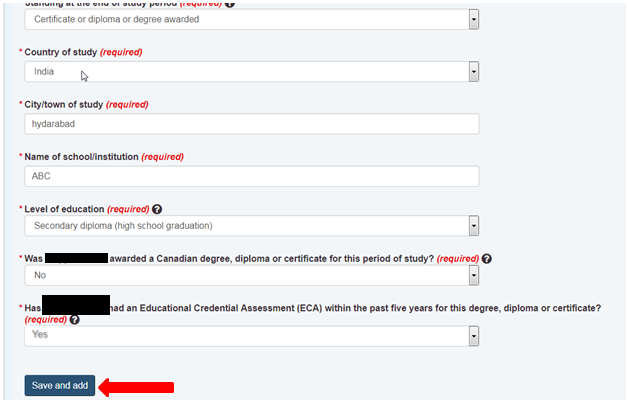Click the Yes value in ECA select
This screenshot has height=400, width=627.
pos(40,334)
